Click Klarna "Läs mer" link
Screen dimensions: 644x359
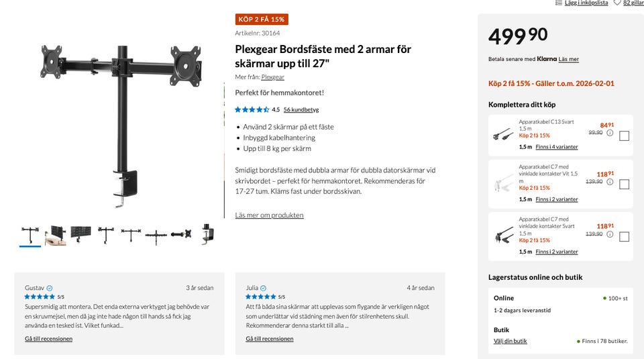pyautogui.click(x=568, y=59)
